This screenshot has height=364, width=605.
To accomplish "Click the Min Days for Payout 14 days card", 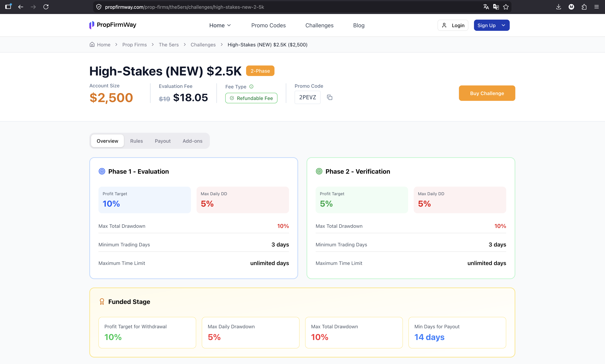I will coord(457,333).
